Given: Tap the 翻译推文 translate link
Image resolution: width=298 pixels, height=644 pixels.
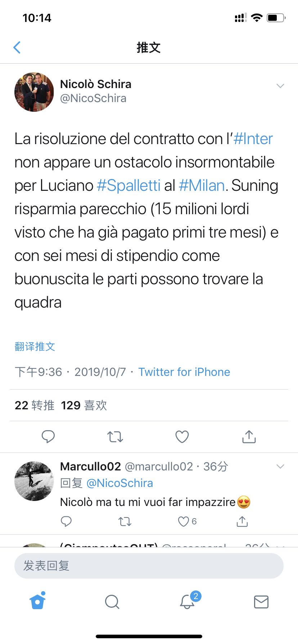Looking at the screenshot, I should [35, 346].
